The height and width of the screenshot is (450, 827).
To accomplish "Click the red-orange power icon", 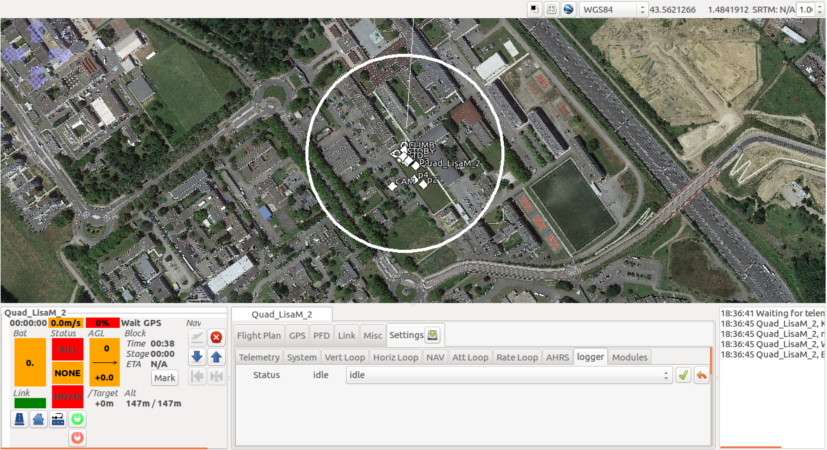I will (x=78, y=437).
